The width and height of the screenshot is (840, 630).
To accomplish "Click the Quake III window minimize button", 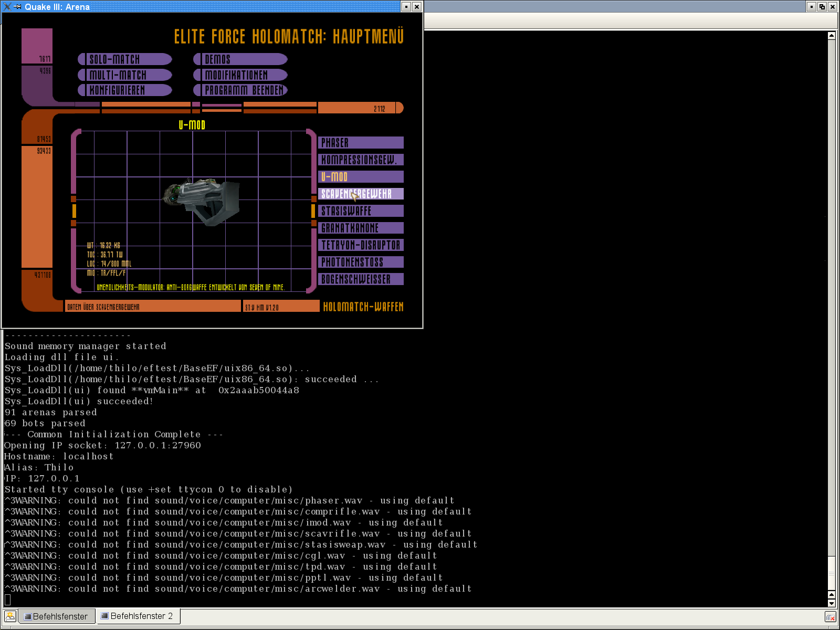I will click(406, 7).
